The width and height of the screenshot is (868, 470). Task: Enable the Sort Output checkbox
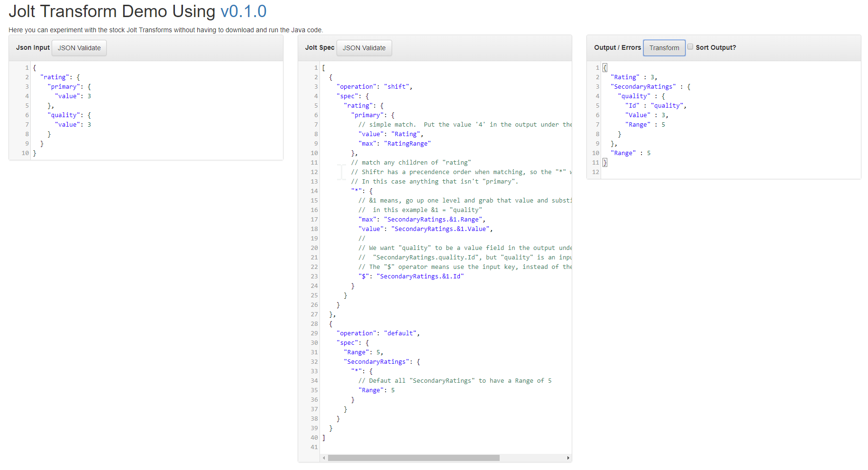(x=690, y=46)
